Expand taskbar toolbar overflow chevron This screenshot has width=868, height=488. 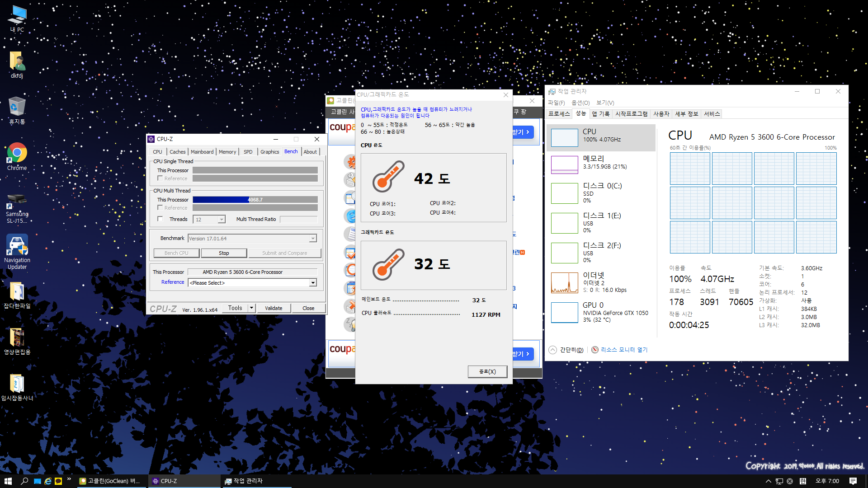pyautogui.click(x=69, y=479)
